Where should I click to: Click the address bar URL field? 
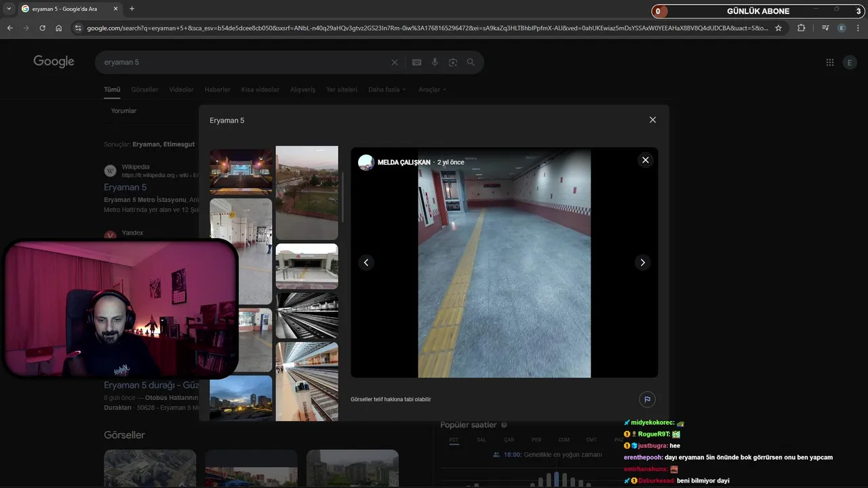427,28
